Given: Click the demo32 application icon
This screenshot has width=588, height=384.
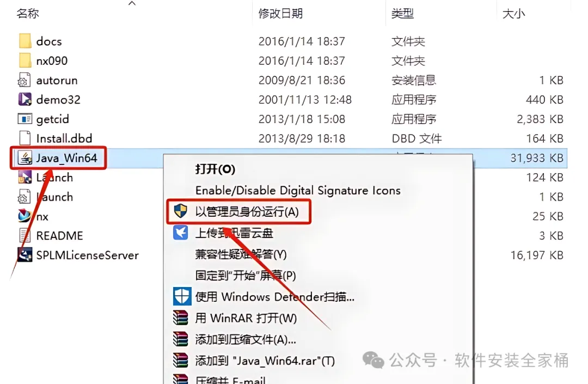Looking at the screenshot, I should tap(25, 99).
